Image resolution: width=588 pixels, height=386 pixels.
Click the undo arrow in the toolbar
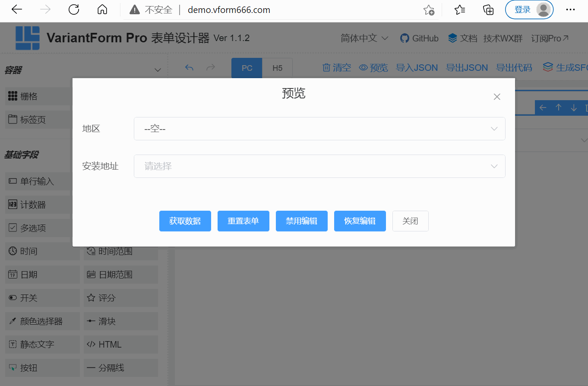pyautogui.click(x=189, y=67)
